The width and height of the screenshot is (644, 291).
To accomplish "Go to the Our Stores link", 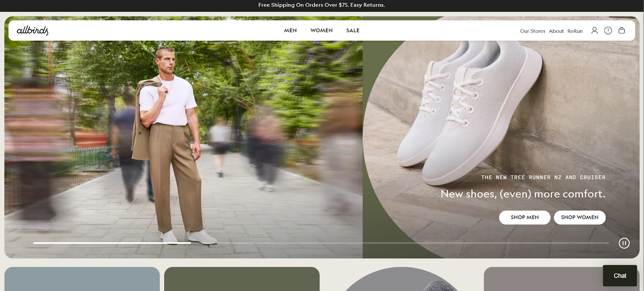I will 533,31.
